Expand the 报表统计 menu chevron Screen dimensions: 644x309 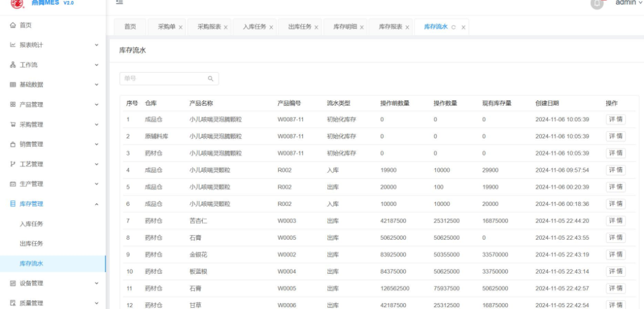point(97,45)
